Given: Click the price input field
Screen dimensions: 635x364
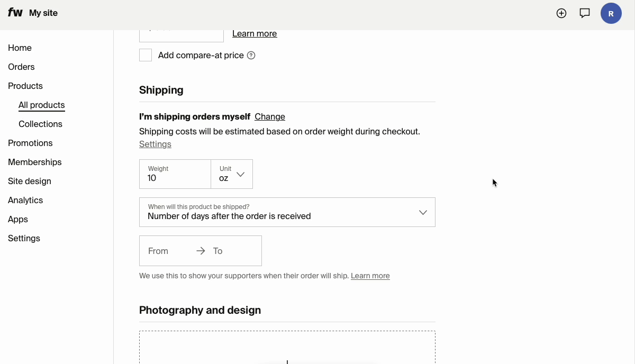Looking at the screenshot, I should point(182,35).
